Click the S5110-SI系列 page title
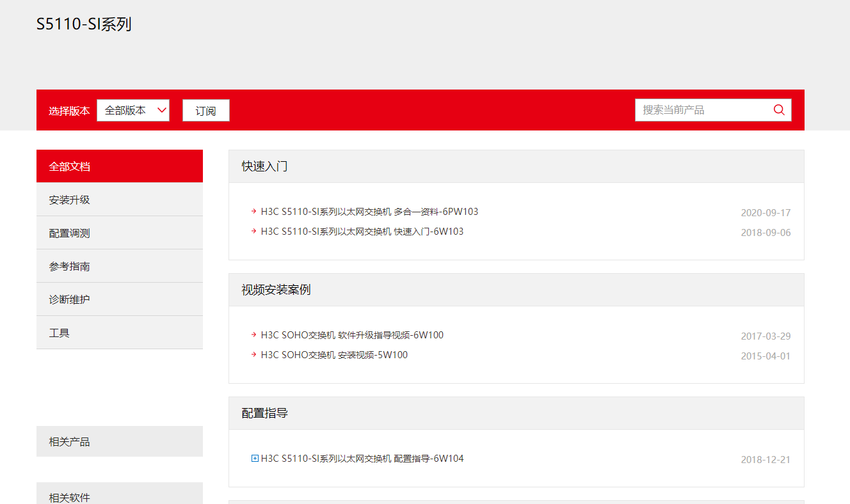 pos(84,24)
